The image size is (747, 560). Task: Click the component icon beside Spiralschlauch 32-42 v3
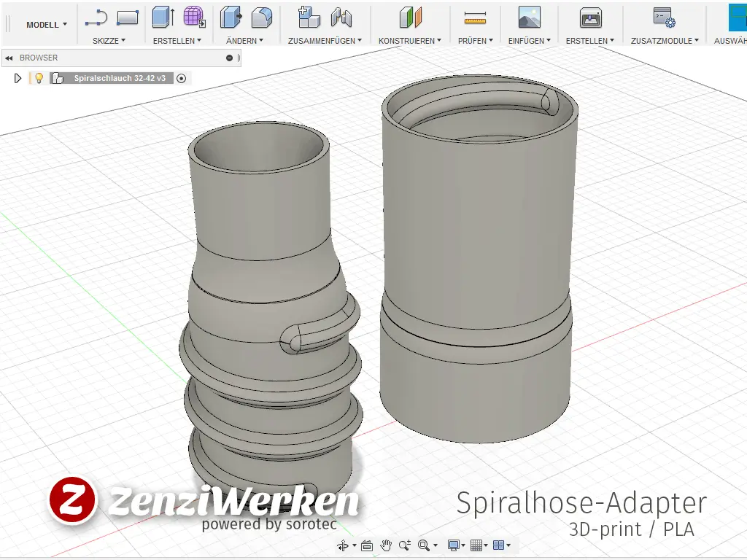57,78
